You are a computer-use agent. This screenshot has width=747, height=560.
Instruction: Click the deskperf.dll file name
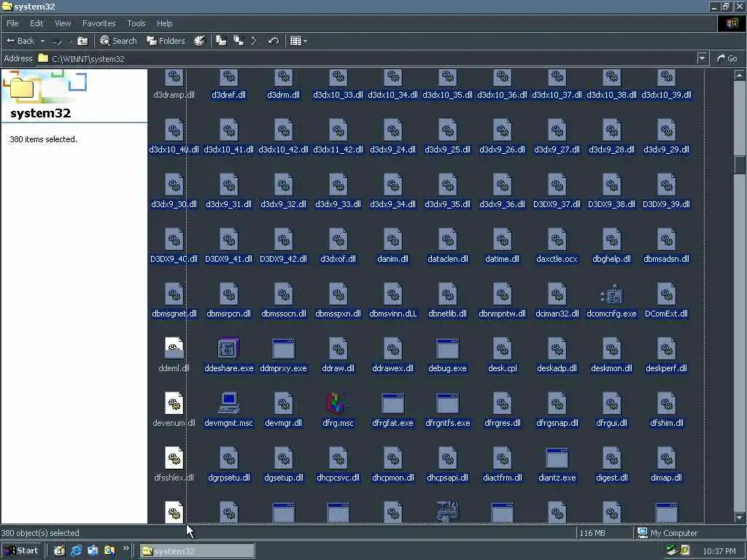pos(666,368)
